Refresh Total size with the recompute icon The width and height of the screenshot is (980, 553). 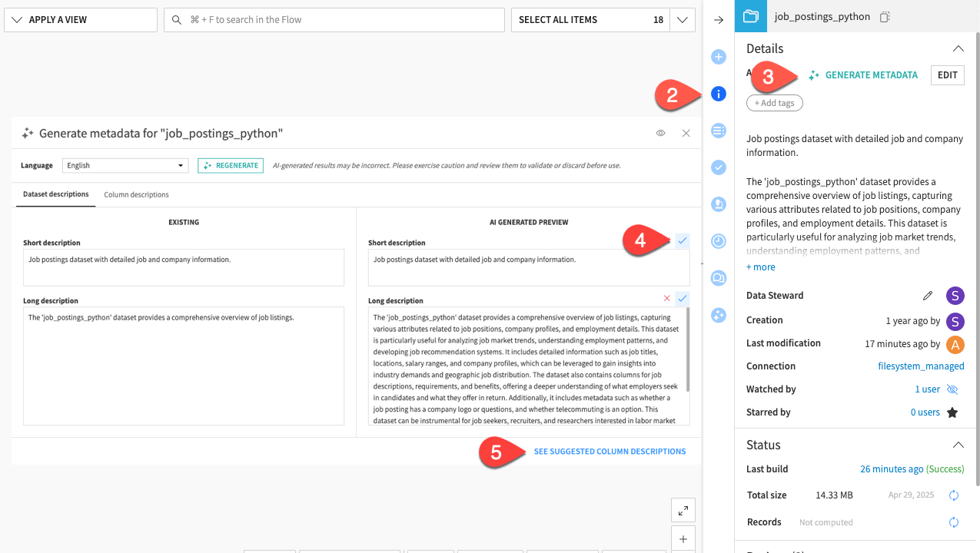click(954, 495)
